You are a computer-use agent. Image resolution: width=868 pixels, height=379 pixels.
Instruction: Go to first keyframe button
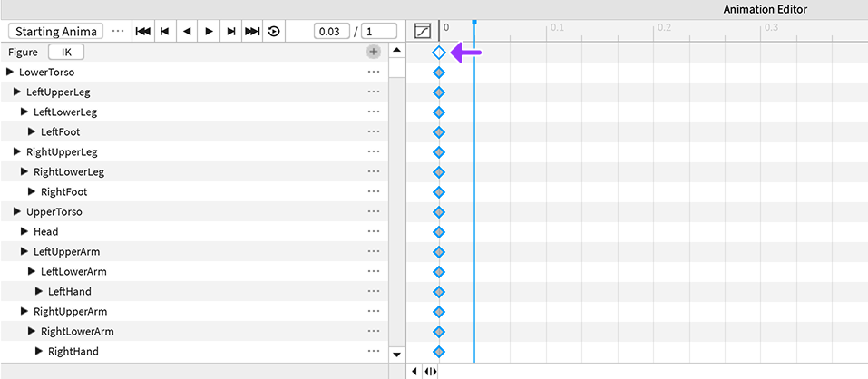pyautogui.click(x=142, y=32)
